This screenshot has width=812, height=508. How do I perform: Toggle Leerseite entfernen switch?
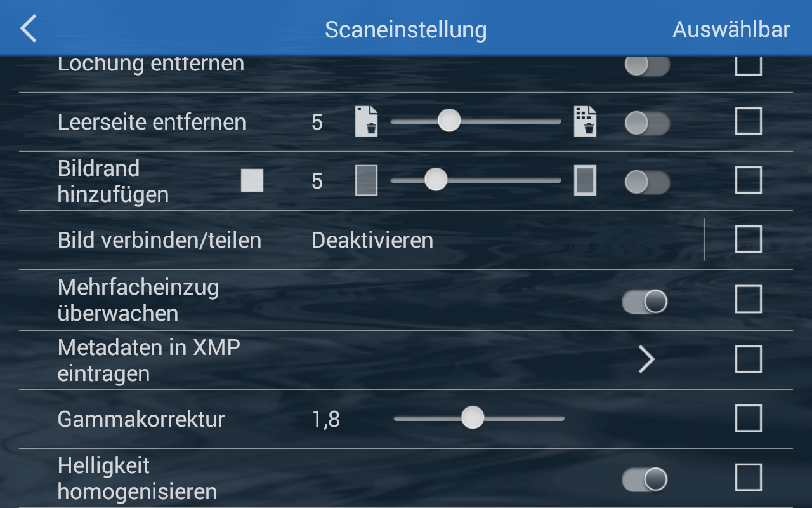tap(646, 123)
